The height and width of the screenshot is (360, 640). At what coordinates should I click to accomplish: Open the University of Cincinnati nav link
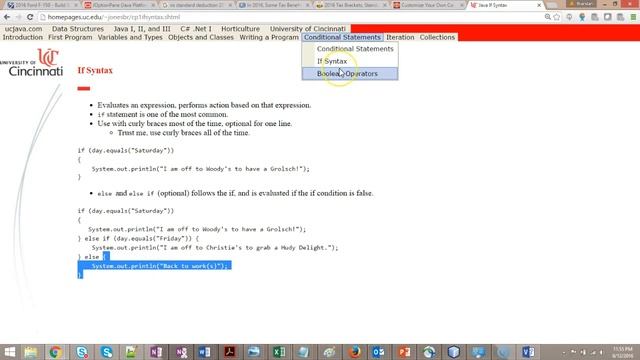tap(308, 29)
